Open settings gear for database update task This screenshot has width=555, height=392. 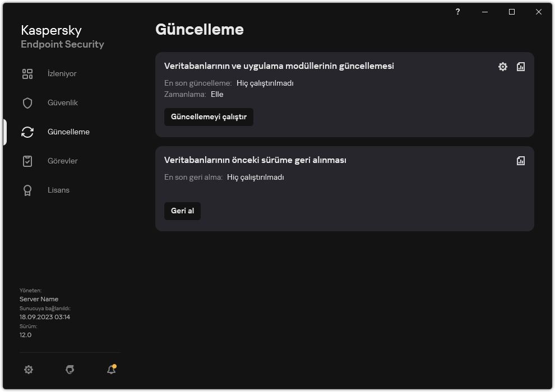coord(503,67)
